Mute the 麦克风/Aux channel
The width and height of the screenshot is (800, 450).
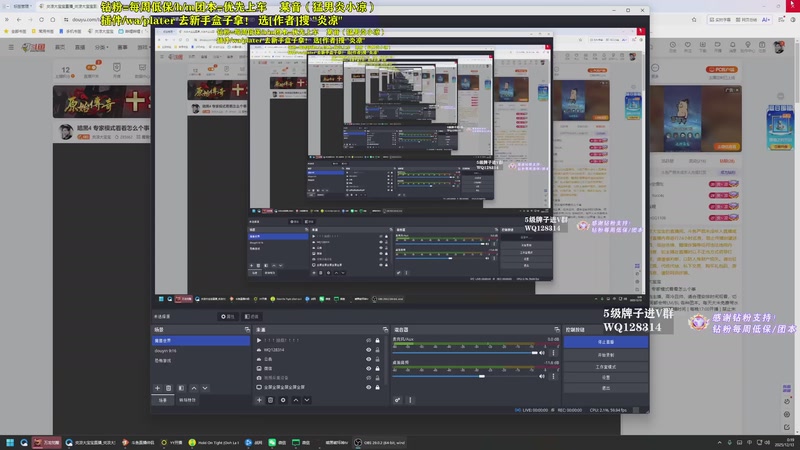point(542,353)
